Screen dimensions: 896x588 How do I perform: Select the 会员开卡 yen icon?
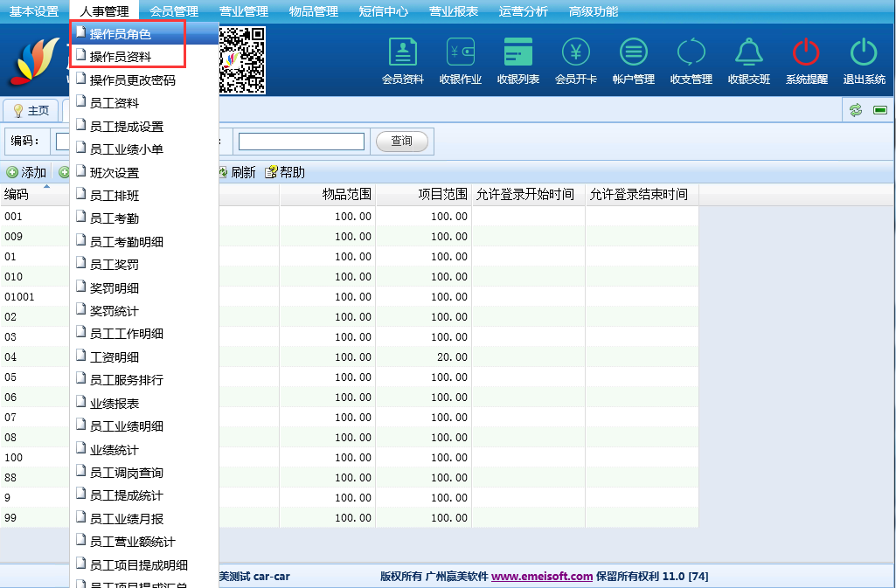coord(576,52)
